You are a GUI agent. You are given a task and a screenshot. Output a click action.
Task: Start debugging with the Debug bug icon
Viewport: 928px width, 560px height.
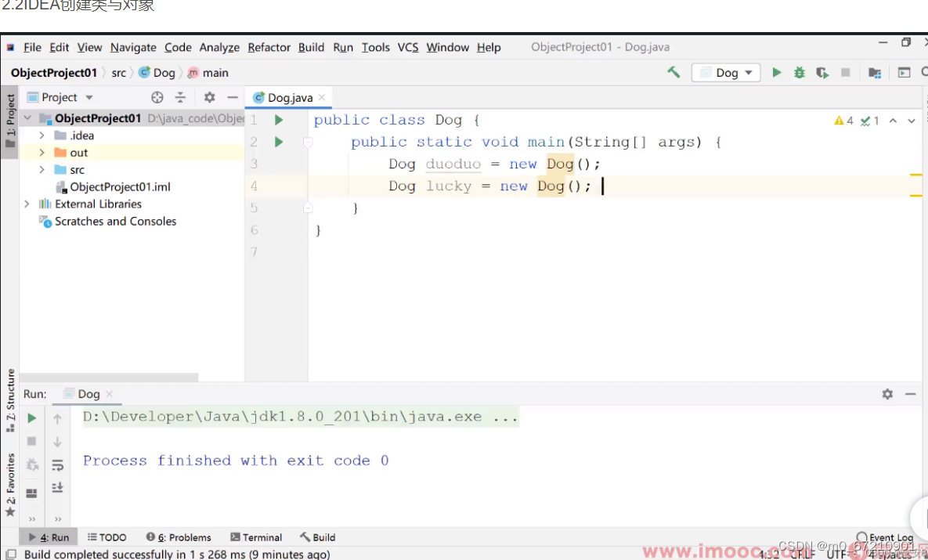tap(800, 72)
